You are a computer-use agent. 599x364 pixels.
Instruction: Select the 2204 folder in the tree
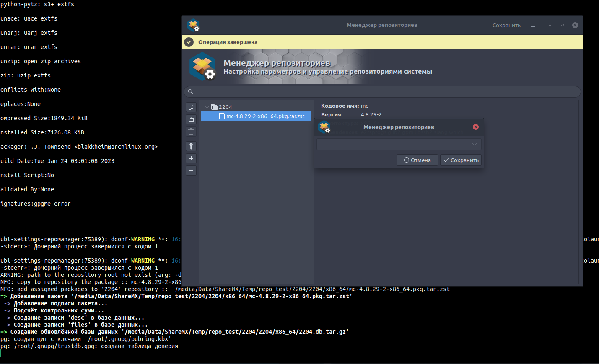click(225, 107)
